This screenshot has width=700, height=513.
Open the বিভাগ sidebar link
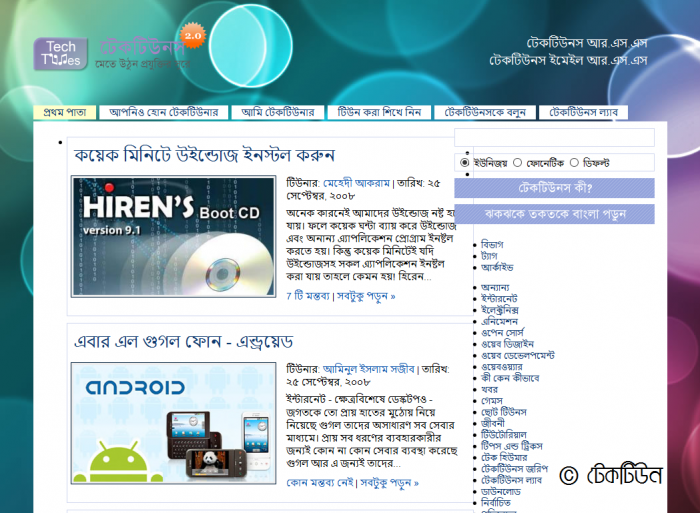492,245
